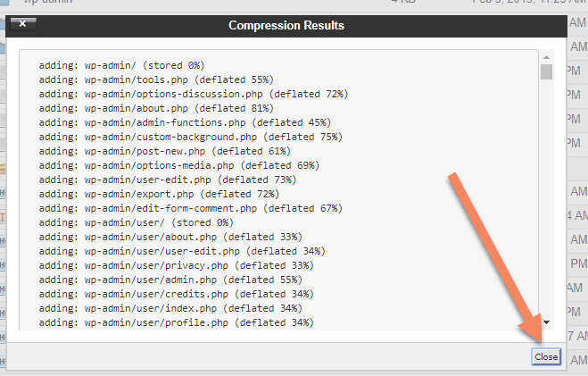Image resolution: width=588 pixels, height=376 pixels.
Task: Select the wp-admin/options-discussion.php line
Action: tap(194, 94)
